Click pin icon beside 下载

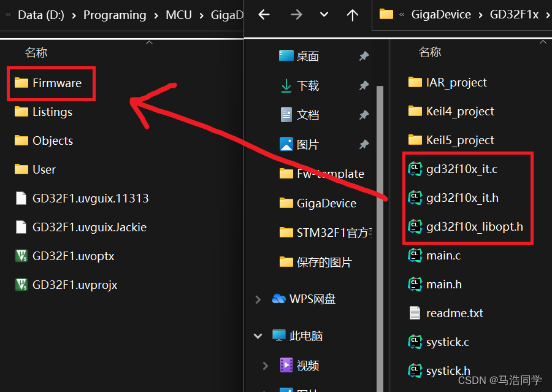(x=364, y=86)
